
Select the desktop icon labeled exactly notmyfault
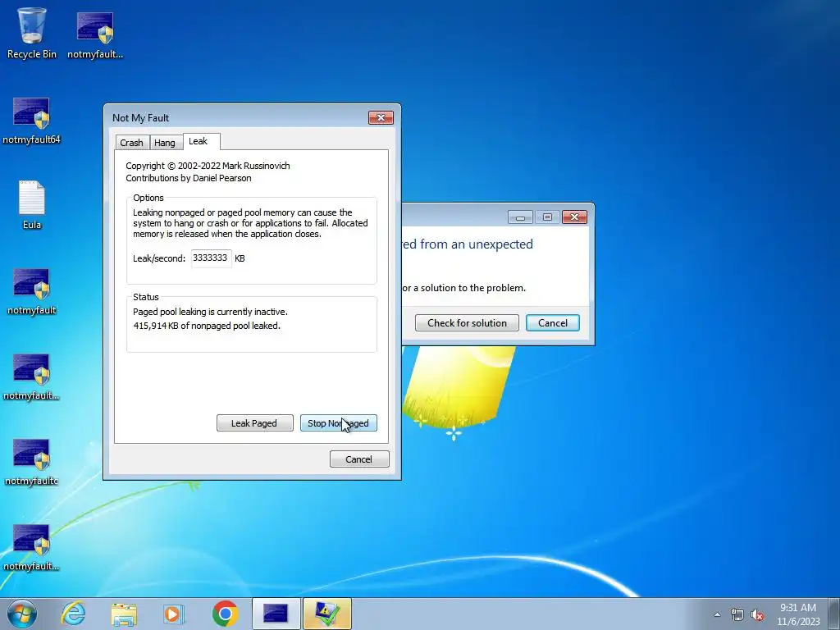tap(32, 291)
